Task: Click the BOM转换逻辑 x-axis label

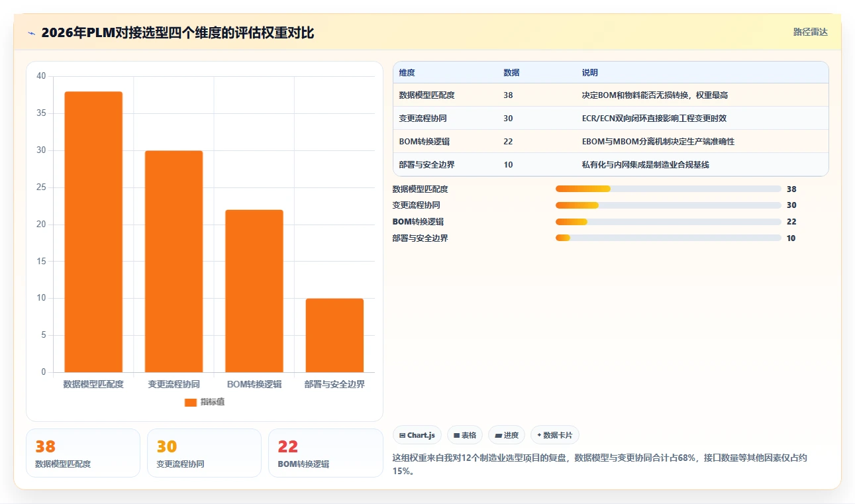Action: pyautogui.click(x=254, y=384)
